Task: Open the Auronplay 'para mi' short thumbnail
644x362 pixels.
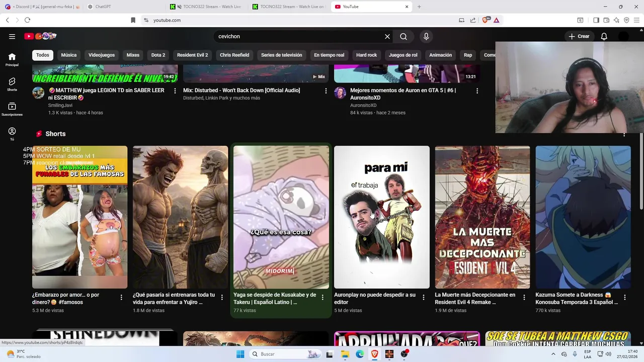Action: [382, 217]
